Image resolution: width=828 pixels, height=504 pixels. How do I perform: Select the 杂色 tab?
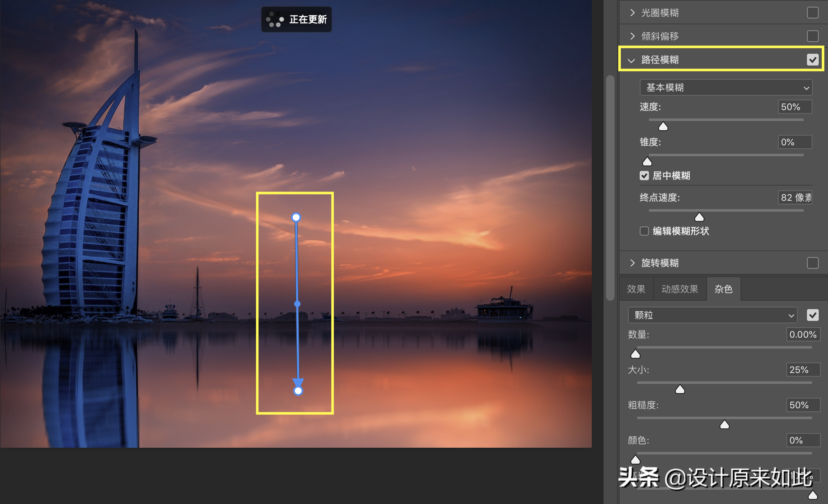[x=723, y=289]
